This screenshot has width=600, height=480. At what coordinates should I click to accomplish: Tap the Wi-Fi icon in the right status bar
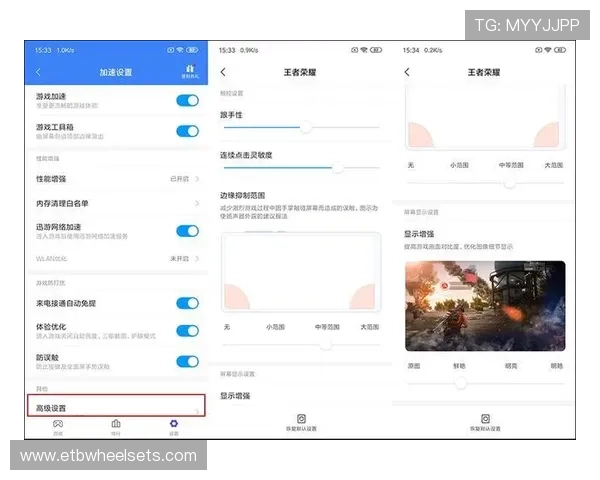click(548, 50)
